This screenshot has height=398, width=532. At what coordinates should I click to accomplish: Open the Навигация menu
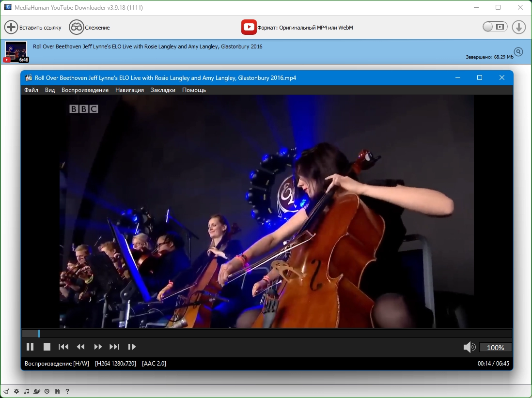(x=129, y=90)
